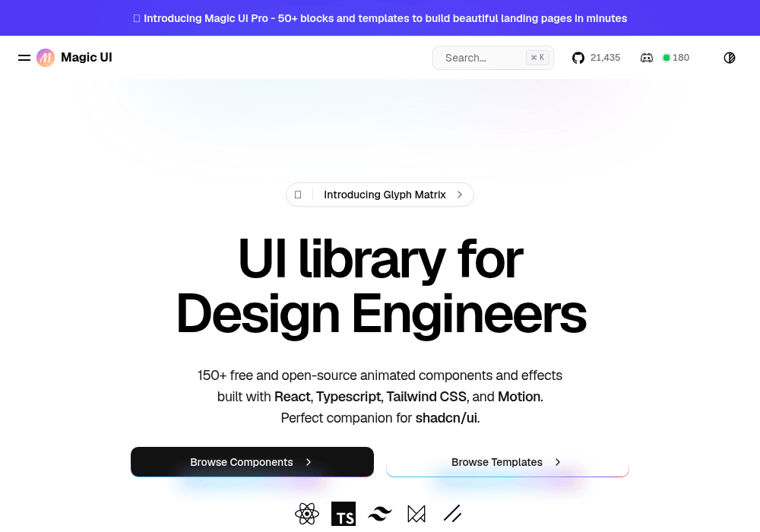Open the Magic UI home link text
The image size is (760, 532).
(x=87, y=57)
